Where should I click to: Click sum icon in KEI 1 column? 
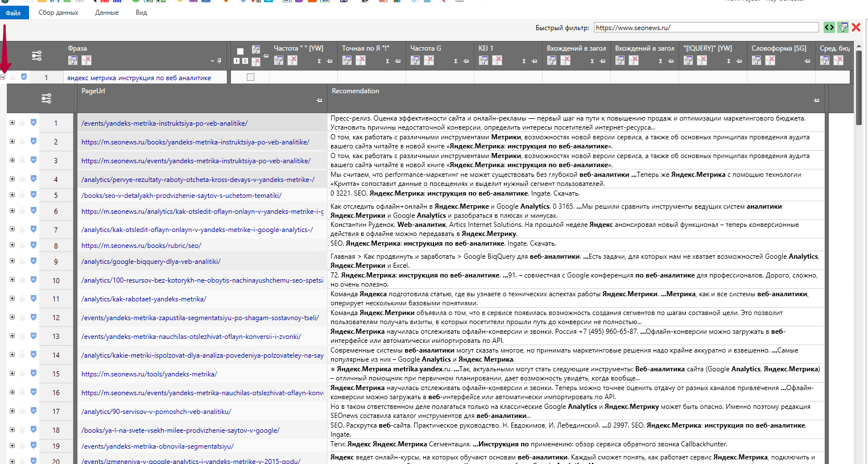pyautogui.click(x=524, y=61)
